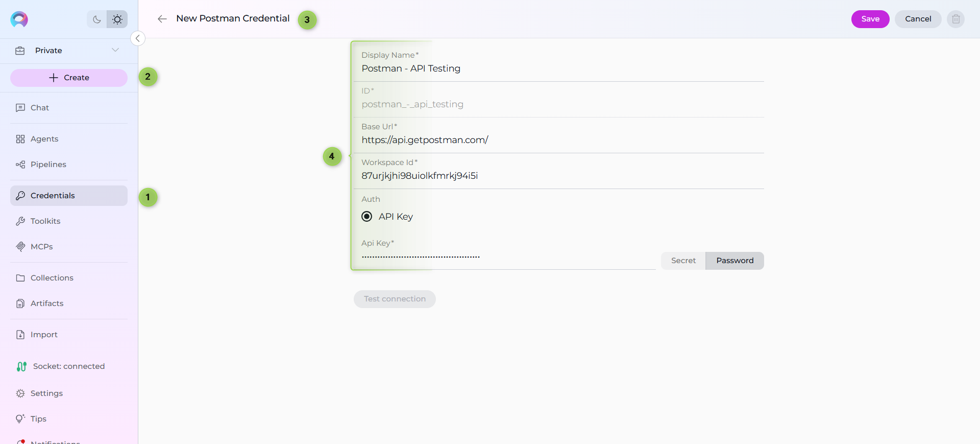This screenshot has height=444, width=980.
Task: Open the Chat menu item
Action: pos(40,108)
